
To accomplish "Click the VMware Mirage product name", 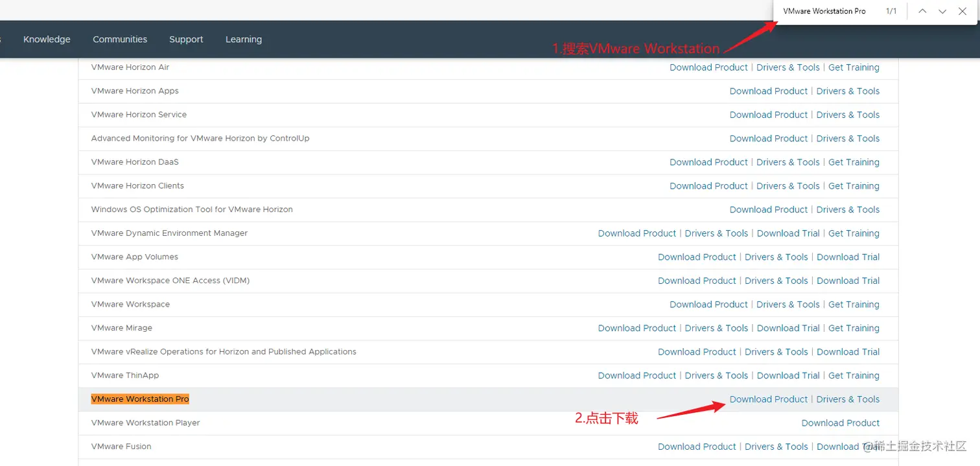I will click(x=121, y=328).
